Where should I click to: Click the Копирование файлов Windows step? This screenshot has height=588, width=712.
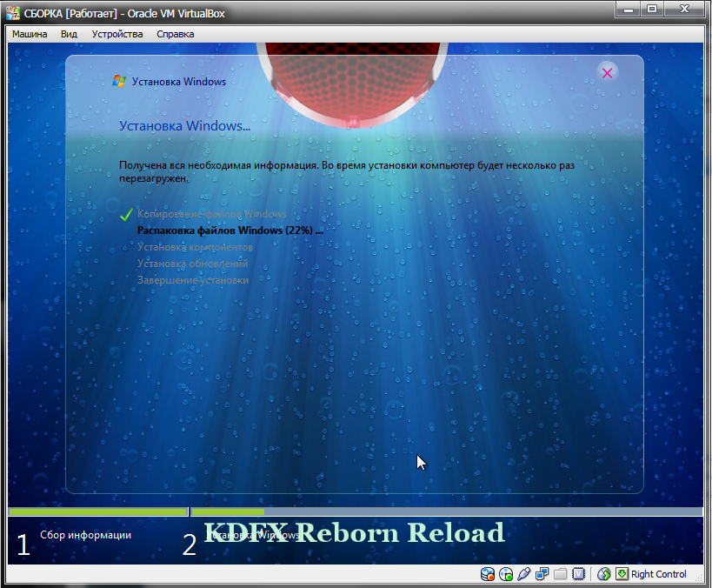tap(211, 214)
